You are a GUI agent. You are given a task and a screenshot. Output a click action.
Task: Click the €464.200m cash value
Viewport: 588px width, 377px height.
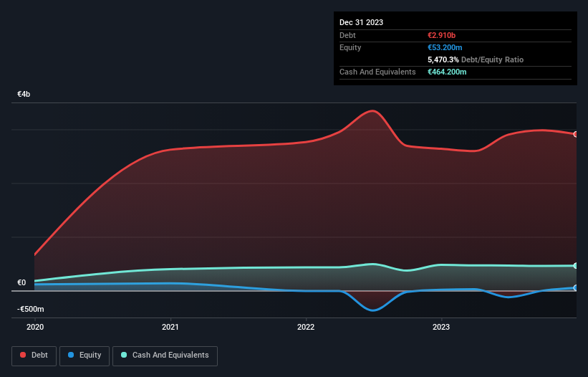[447, 72]
